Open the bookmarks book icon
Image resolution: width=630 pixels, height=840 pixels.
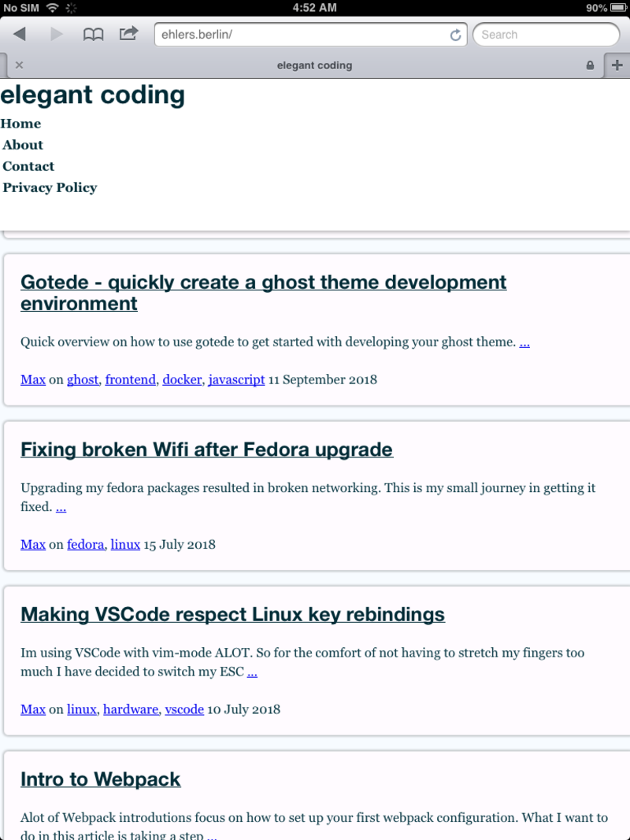click(x=93, y=34)
